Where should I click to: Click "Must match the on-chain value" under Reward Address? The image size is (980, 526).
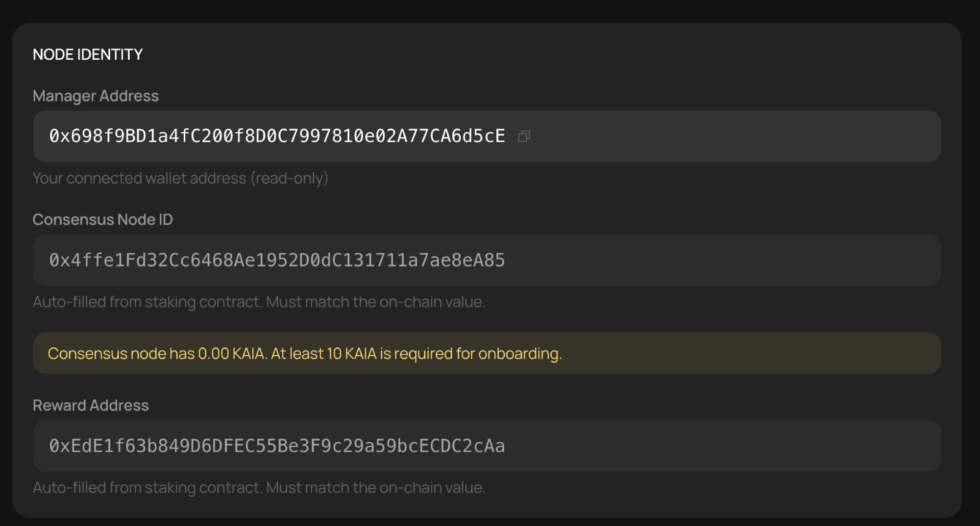coord(375,488)
